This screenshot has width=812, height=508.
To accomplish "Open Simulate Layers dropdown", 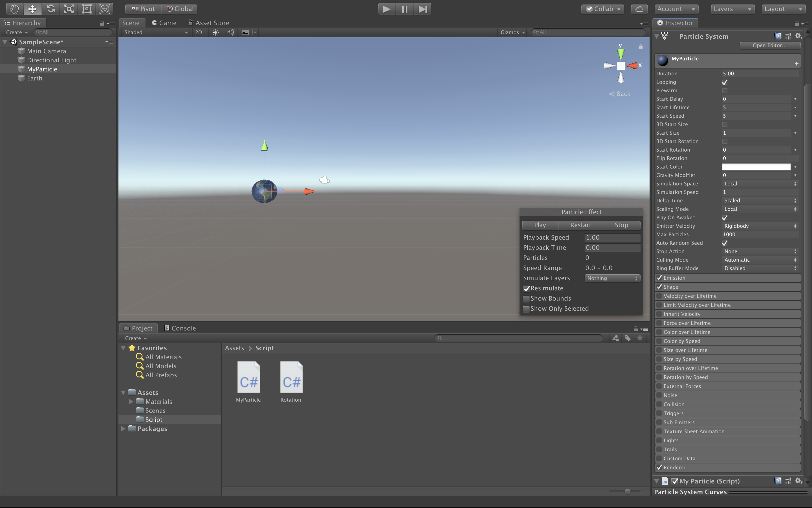I will pos(612,278).
